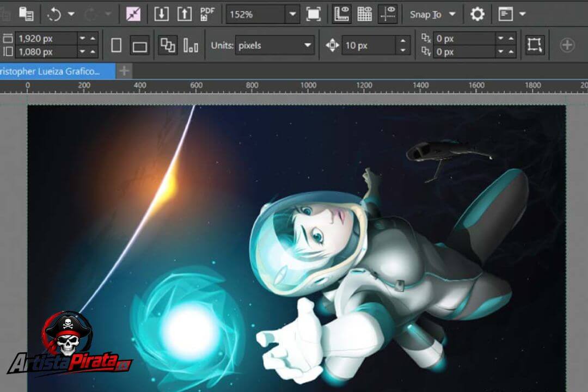Decrease duplicate Y distance down stepper

pyautogui.click(x=501, y=52)
